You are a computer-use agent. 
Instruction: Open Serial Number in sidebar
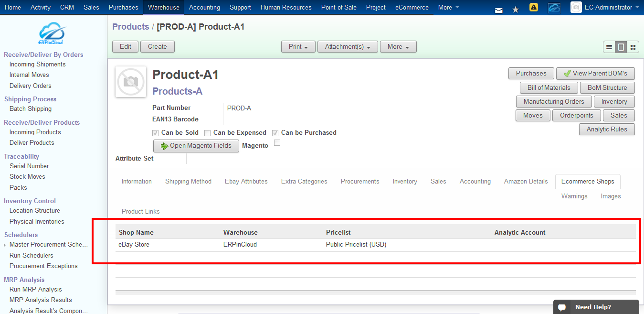coord(29,166)
